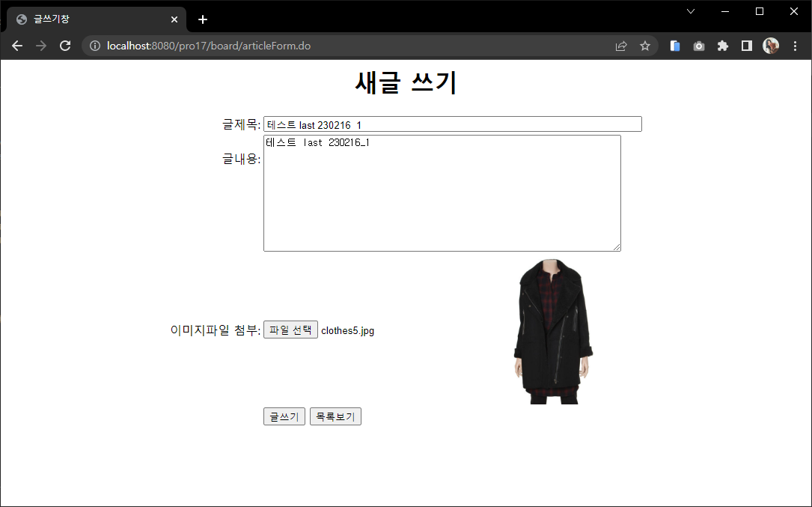Click the 이미지파일 첨부: label
Image resolution: width=812 pixels, height=507 pixels.
pos(216,330)
